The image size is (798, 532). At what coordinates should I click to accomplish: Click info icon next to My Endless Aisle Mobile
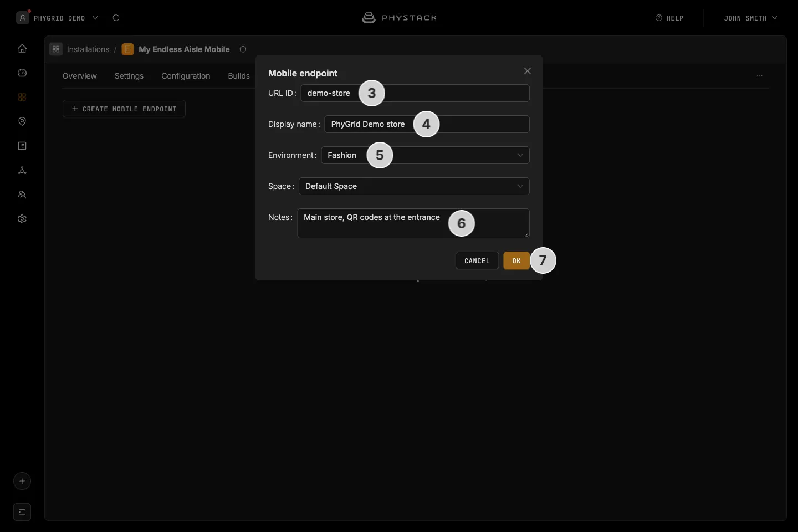pos(243,49)
